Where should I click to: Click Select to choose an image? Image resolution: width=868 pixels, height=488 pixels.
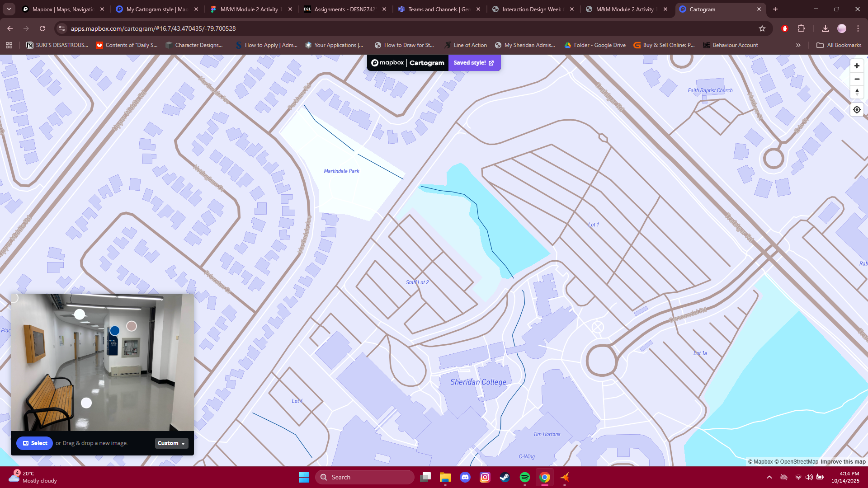(x=35, y=443)
